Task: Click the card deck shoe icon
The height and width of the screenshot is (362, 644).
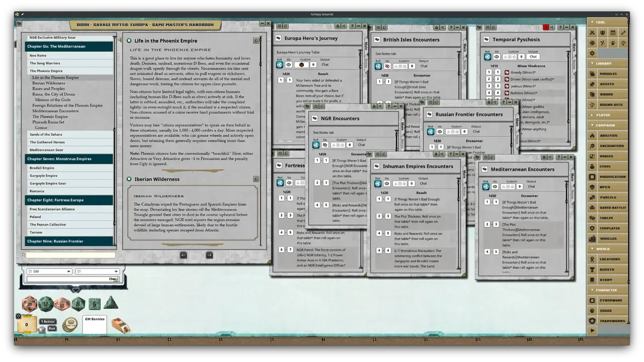Action: (121, 326)
